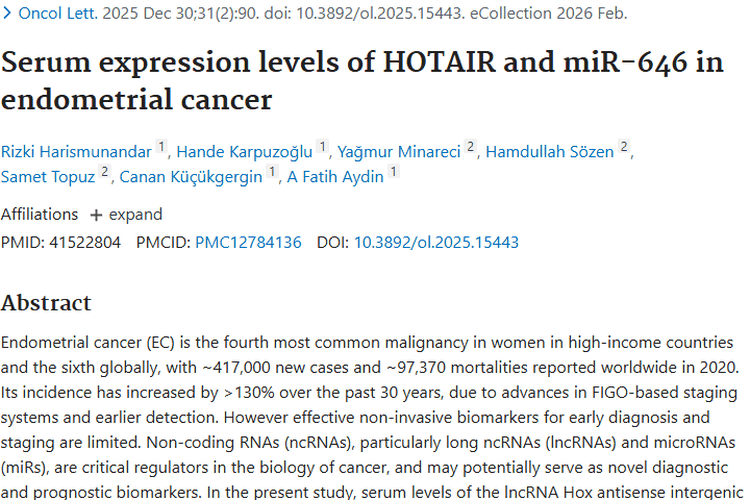
Task: Click affiliation superscript 2 after Hamdullah Sözen
Action: [x=624, y=148]
